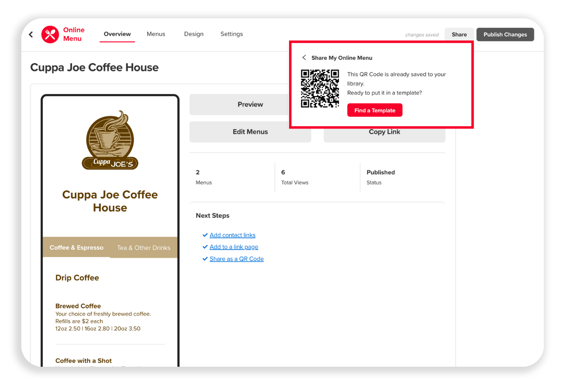The width and height of the screenshot is (566, 392).
Task: Click the 12oz 2.50 price line
Action: [98, 328]
